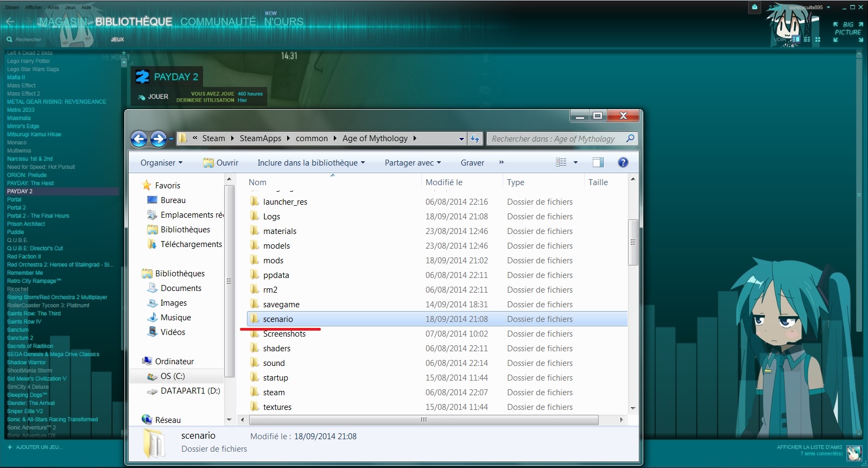Show more toolbar commands chevron

pyautogui.click(x=501, y=162)
